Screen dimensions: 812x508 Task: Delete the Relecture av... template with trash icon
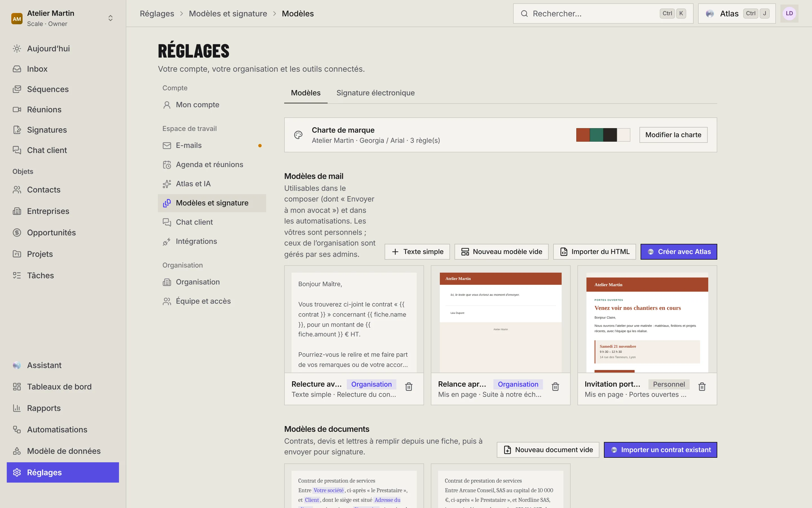pos(409,387)
